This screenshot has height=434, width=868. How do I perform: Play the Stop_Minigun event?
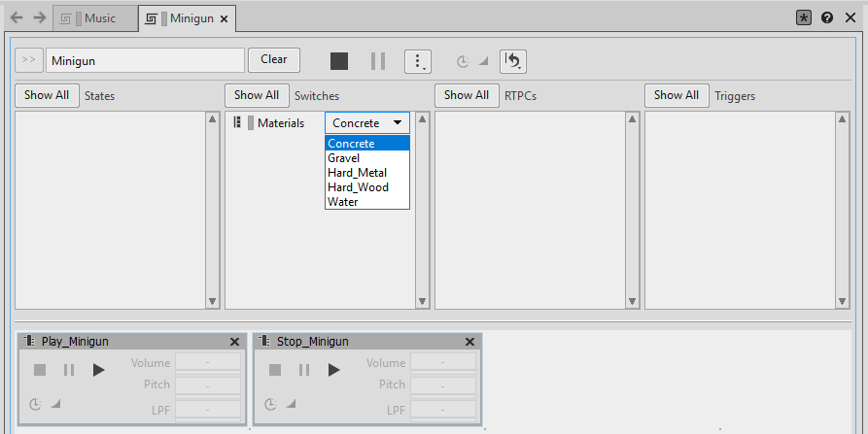[333, 370]
